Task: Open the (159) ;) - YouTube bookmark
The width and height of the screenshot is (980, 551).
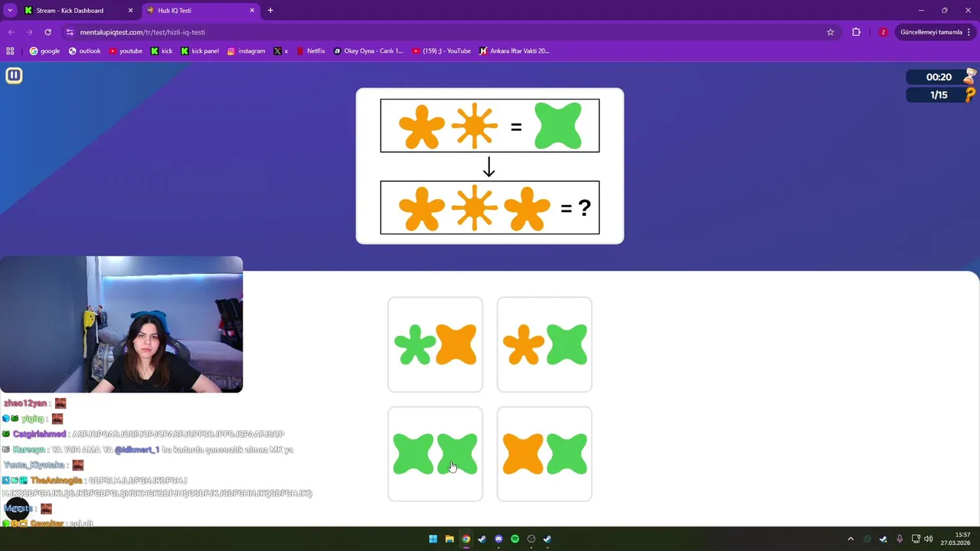Action: [x=442, y=51]
